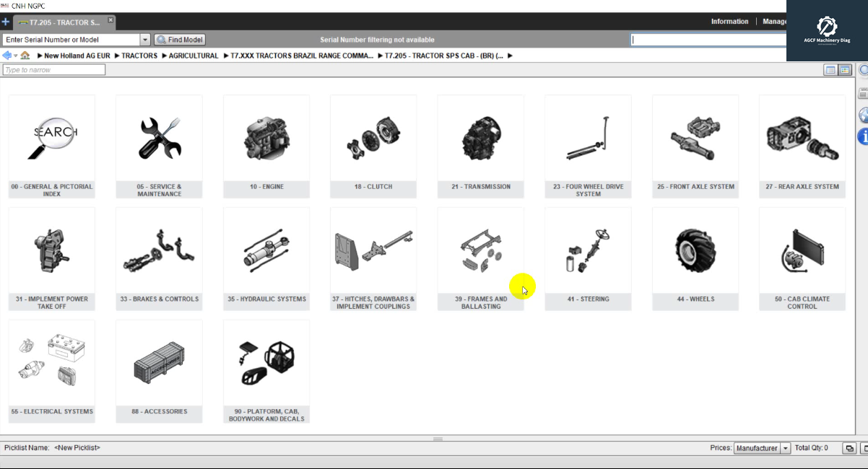
Task: Open the TRANSMISSION section icon
Action: click(x=480, y=137)
